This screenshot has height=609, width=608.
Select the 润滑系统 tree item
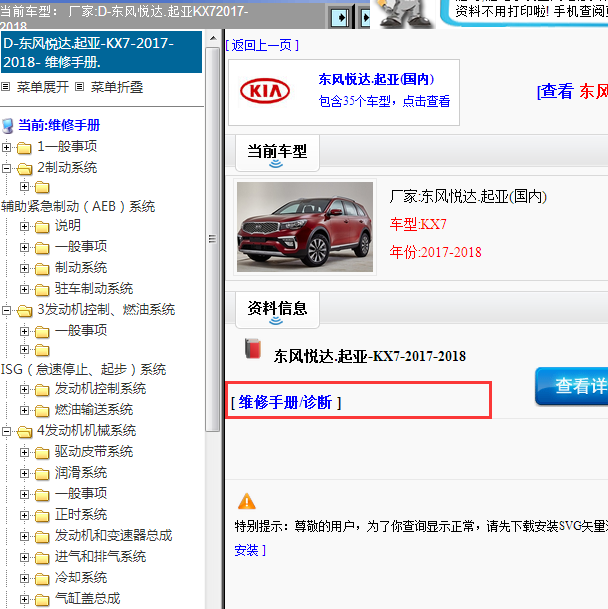[x=81, y=473]
